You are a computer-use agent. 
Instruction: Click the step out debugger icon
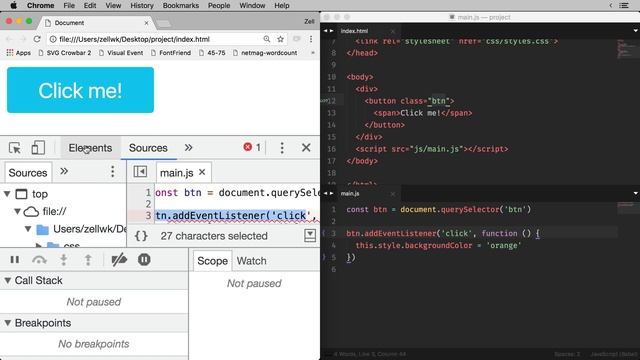click(x=88, y=260)
